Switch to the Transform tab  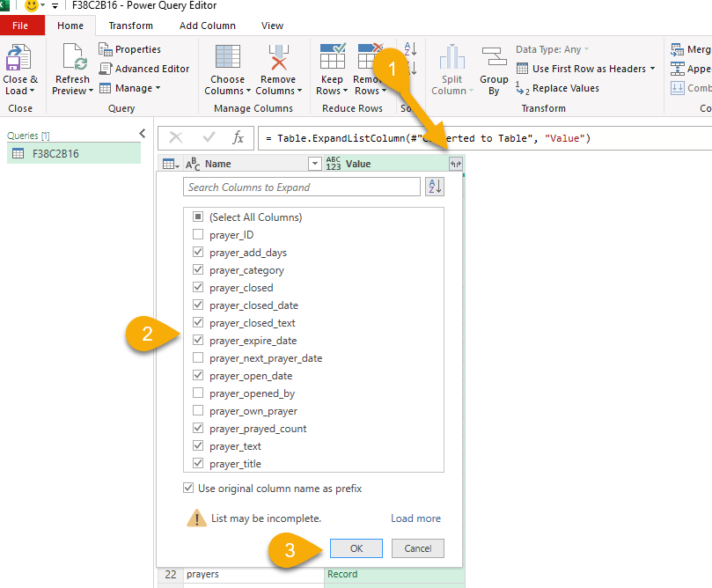pos(130,26)
